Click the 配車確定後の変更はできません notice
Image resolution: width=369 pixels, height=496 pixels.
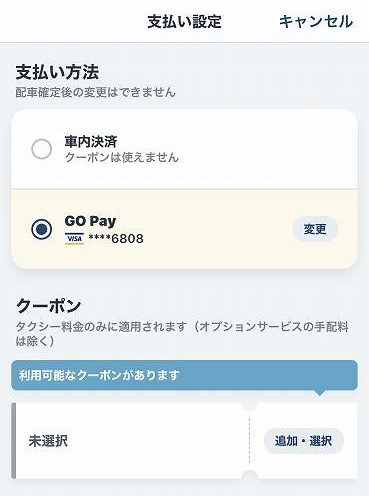click(x=95, y=92)
